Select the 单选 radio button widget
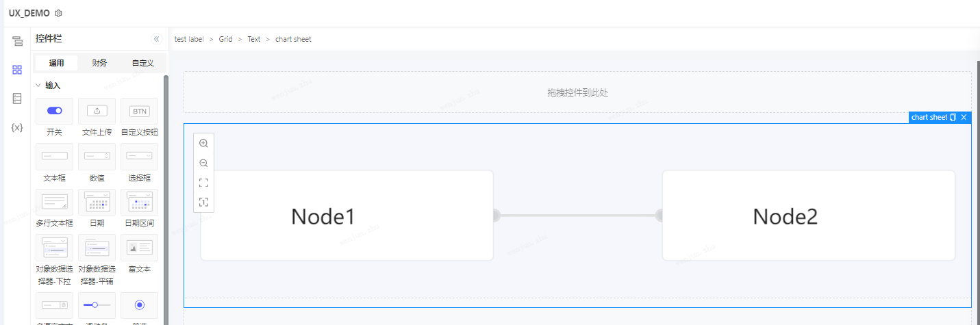The height and width of the screenshot is (325, 980). pyautogui.click(x=140, y=305)
